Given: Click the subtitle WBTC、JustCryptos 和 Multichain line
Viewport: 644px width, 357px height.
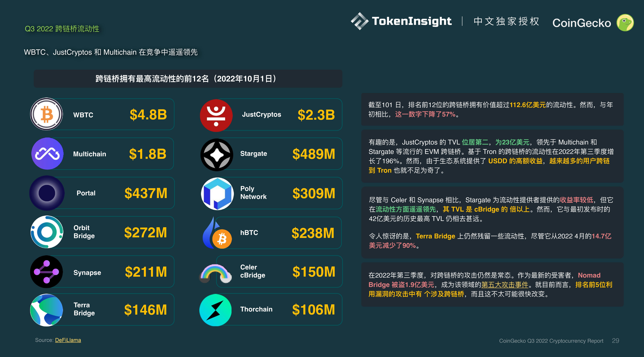Looking at the screenshot, I should [x=111, y=52].
